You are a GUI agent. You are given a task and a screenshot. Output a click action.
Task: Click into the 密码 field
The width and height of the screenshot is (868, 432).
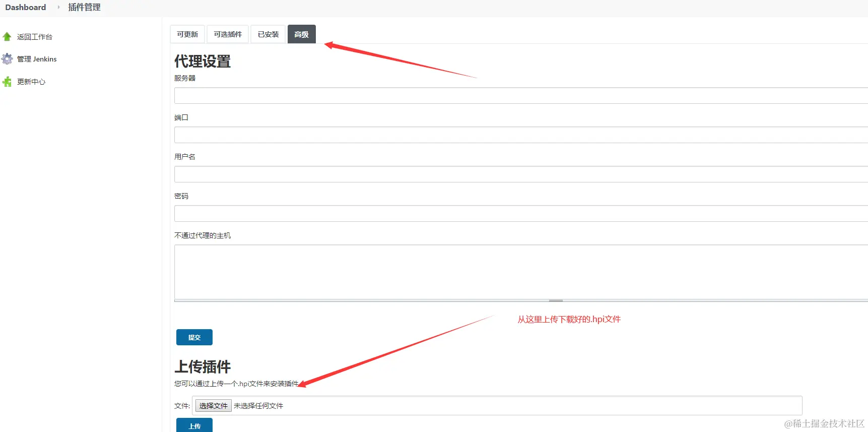(x=521, y=214)
